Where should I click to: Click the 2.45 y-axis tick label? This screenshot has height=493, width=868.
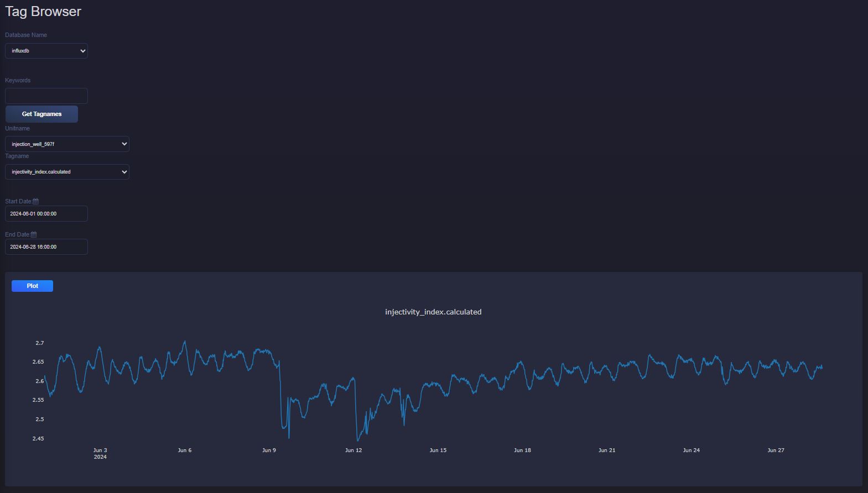click(x=38, y=439)
